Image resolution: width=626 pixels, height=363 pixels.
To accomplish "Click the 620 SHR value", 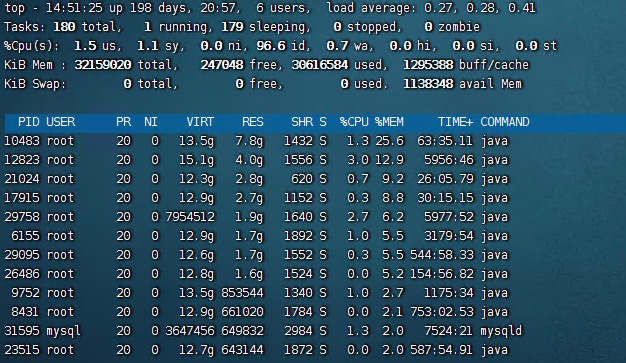I will coord(302,179).
